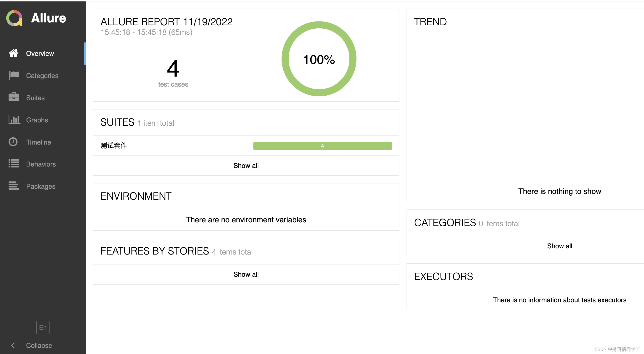Image resolution: width=644 pixels, height=354 pixels.
Task: Click the SUITES widget heading
Action: coord(117,122)
